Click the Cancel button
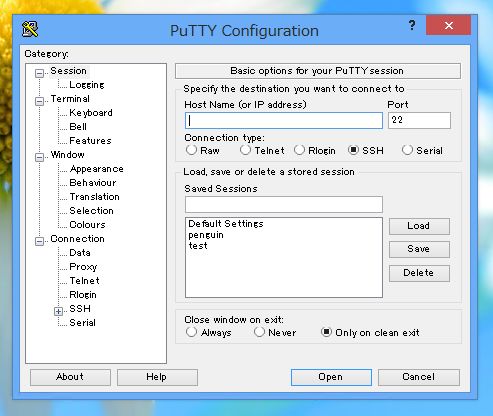493x416 pixels. pyautogui.click(x=419, y=377)
